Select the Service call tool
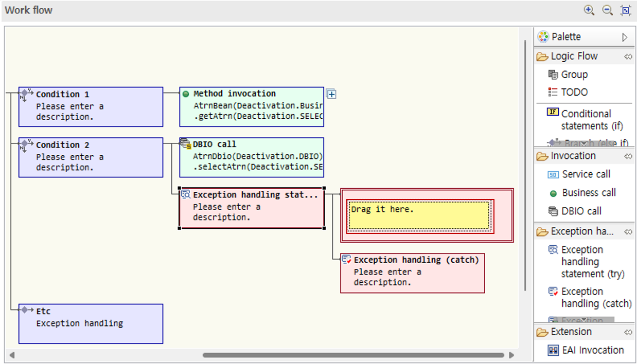Screen dimensions: 637x364 click(x=586, y=174)
